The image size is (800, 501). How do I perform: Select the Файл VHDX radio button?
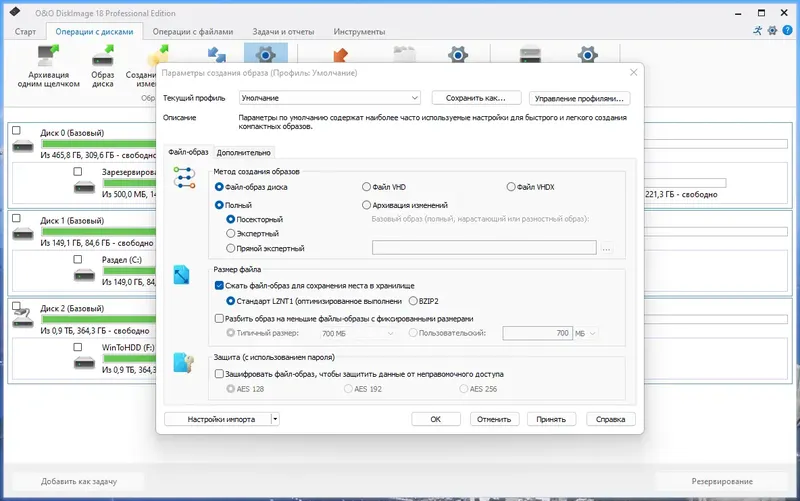click(x=511, y=187)
